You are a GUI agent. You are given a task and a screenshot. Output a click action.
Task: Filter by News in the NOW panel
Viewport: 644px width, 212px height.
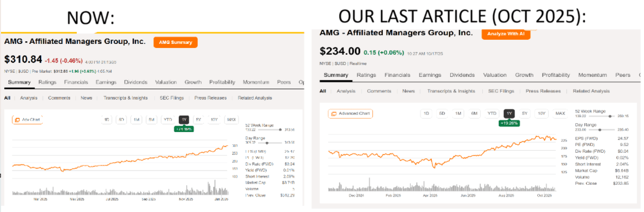pyautogui.click(x=87, y=97)
